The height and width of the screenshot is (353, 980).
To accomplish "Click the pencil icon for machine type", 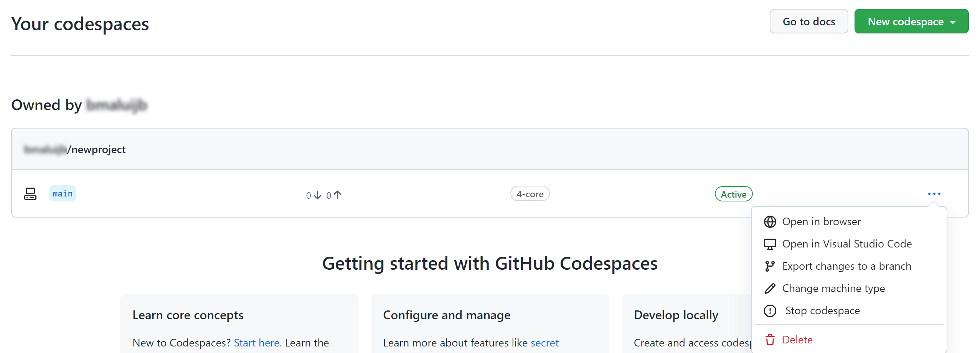I will pos(770,289).
